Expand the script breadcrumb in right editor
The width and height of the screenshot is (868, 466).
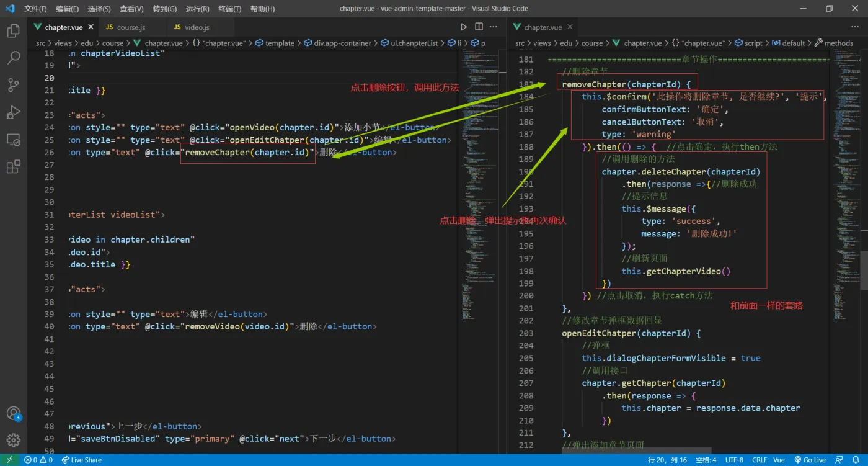(x=748, y=43)
